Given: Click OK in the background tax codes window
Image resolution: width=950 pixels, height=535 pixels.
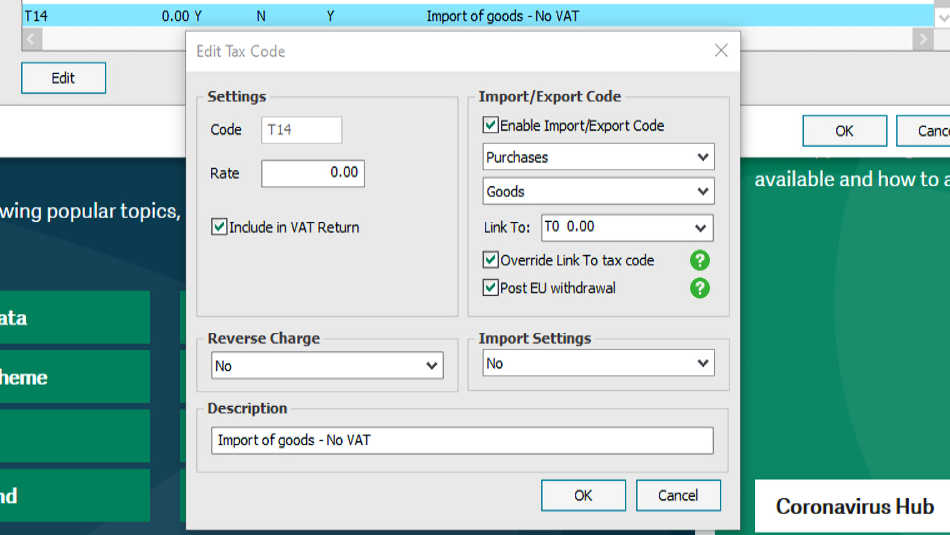Looking at the screenshot, I should (x=845, y=131).
